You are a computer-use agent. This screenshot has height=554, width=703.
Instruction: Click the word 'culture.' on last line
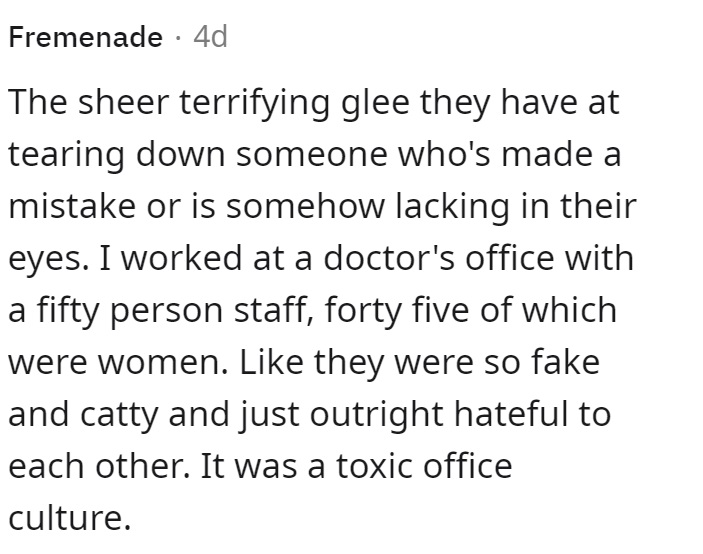point(69,517)
